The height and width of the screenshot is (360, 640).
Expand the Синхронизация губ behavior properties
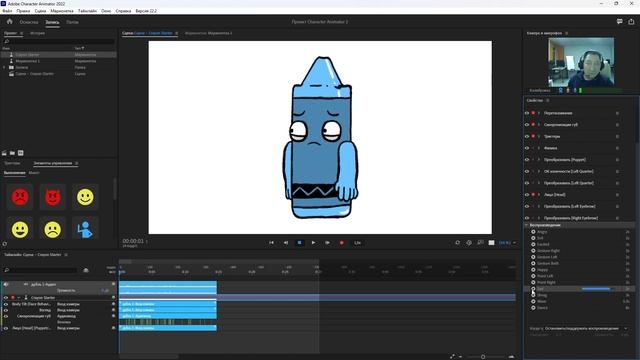(x=539, y=125)
